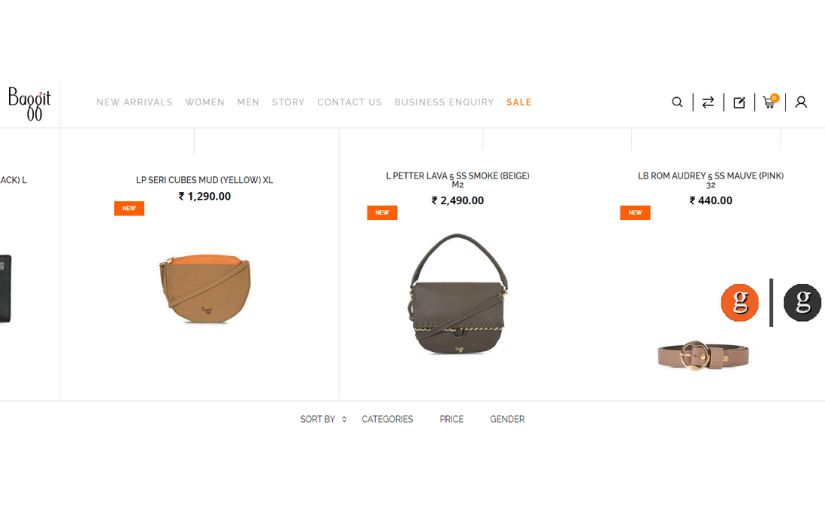
Task: Open the search magnifier icon
Action: 677,102
